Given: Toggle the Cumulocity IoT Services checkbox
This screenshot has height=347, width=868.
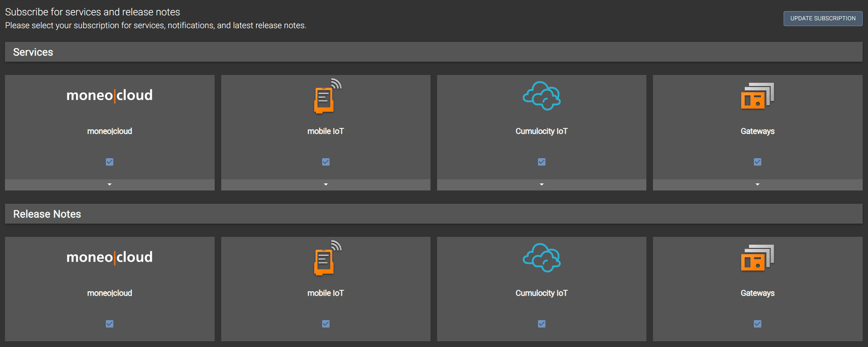Looking at the screenshot, I should point(542,162).
